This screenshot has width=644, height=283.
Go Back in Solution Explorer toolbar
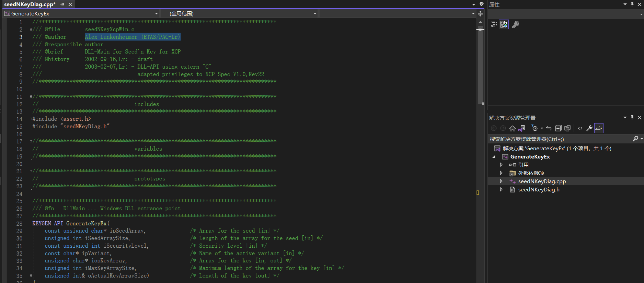coord(494,128)
